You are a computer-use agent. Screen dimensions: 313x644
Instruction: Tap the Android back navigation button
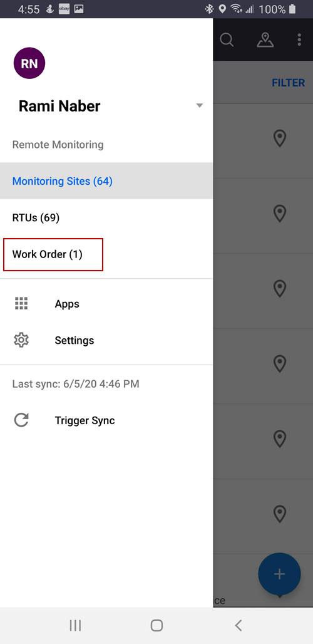coord(238,625)
